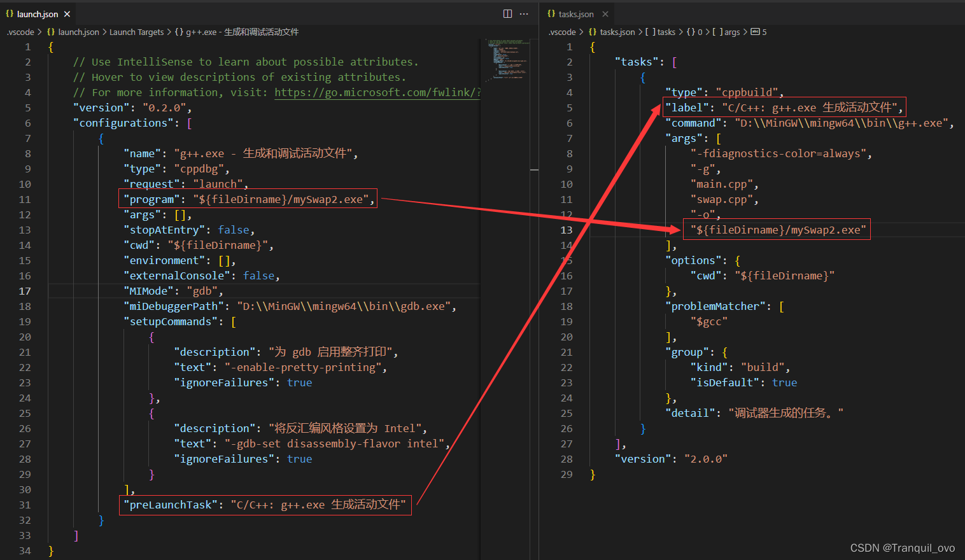Click the "configurations" key in launch.json

(x=123, y=123)
